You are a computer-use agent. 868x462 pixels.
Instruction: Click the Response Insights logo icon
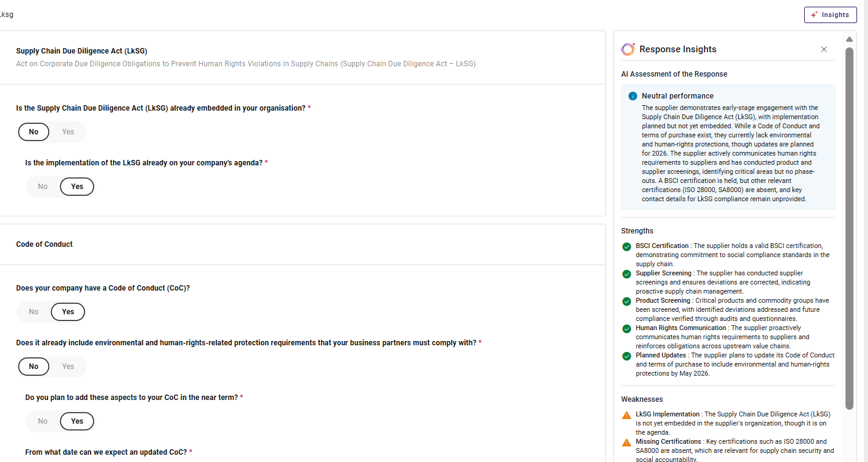[x=628, y=49]
